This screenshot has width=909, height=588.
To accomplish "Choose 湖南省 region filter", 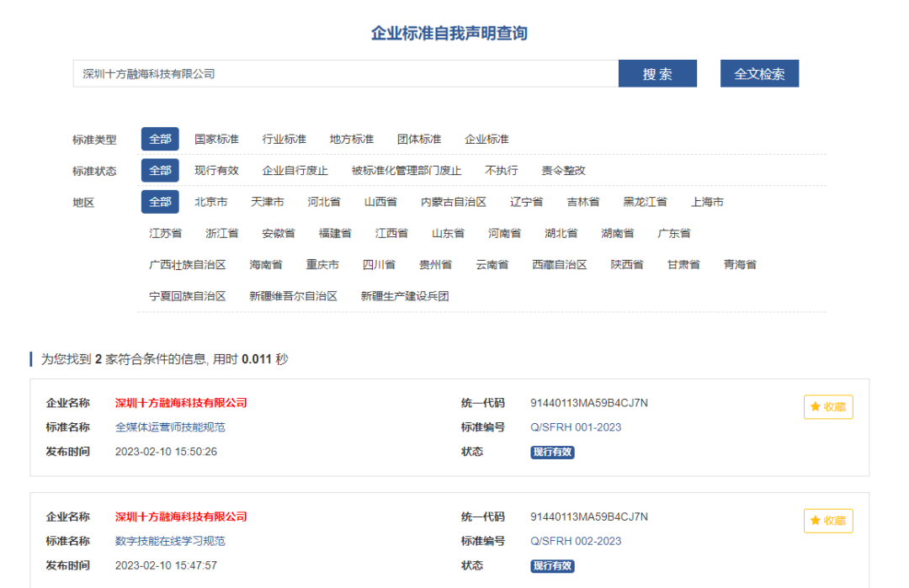I will point(618,233).
